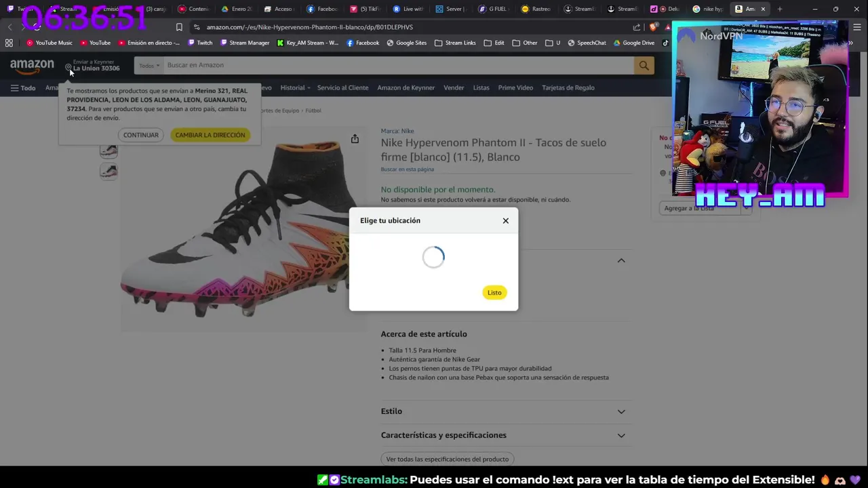Switch to the G FUEL tab
Image resolution: width=868 pixels, height=488 pixels.
pyautogui.click(x=493, y=9)
